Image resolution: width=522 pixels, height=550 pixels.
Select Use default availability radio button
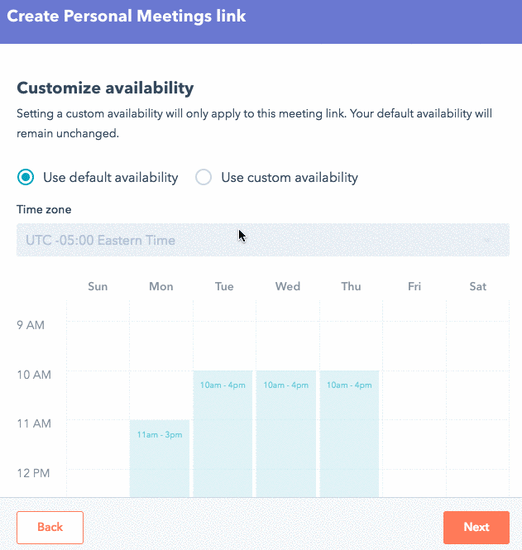click(x=26, y=177)
